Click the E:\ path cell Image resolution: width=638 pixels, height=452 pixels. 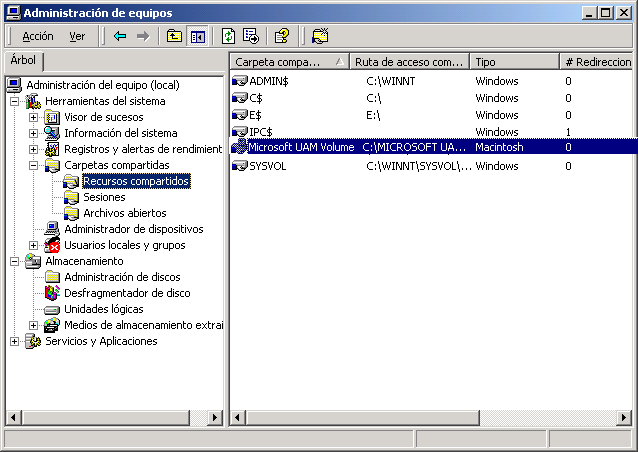pos(373,115)
